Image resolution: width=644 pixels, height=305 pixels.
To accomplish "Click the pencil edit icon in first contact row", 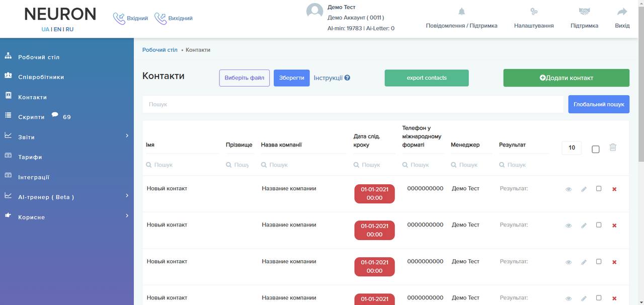I will click(584, 189).
